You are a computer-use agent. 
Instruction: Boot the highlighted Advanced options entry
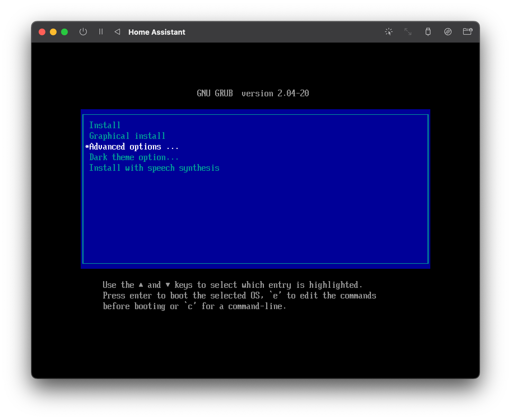(132, 146)
